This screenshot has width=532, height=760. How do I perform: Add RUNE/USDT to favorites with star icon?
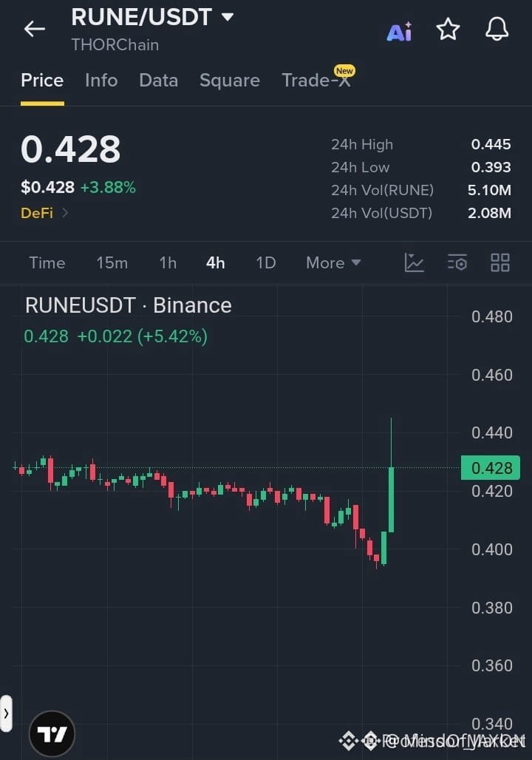point(448,29)
